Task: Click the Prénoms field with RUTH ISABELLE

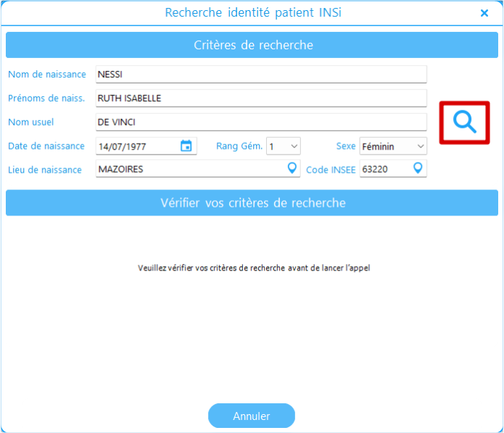Action: click(x=261, y=98)
